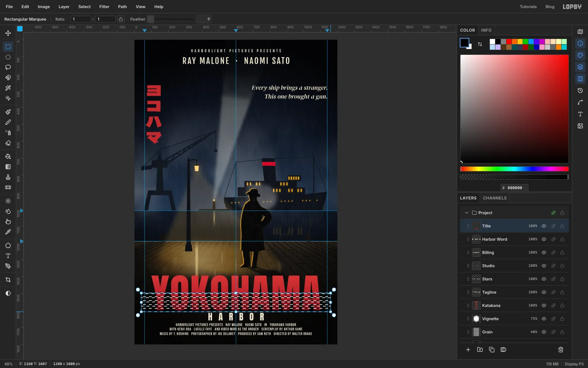This screenshot has height=368, width=588.
Task: Adjust the hue spectrum slider
Action: coord(514,169)
